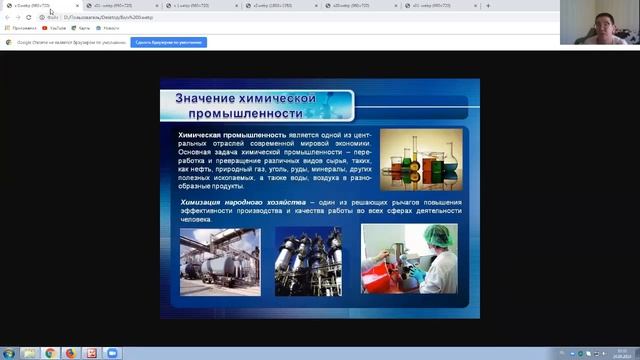Open the Новости bookmark

pos(107,28)
